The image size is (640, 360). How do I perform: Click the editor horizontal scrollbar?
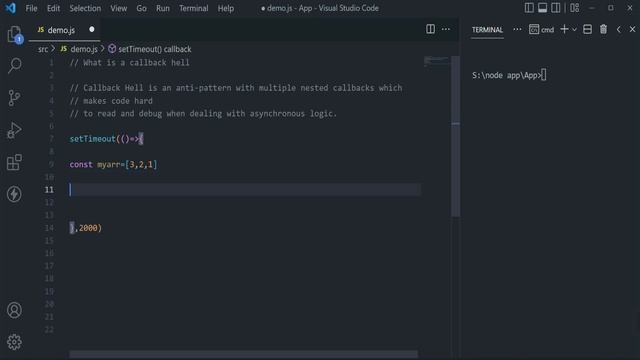[x=244, y=354]
